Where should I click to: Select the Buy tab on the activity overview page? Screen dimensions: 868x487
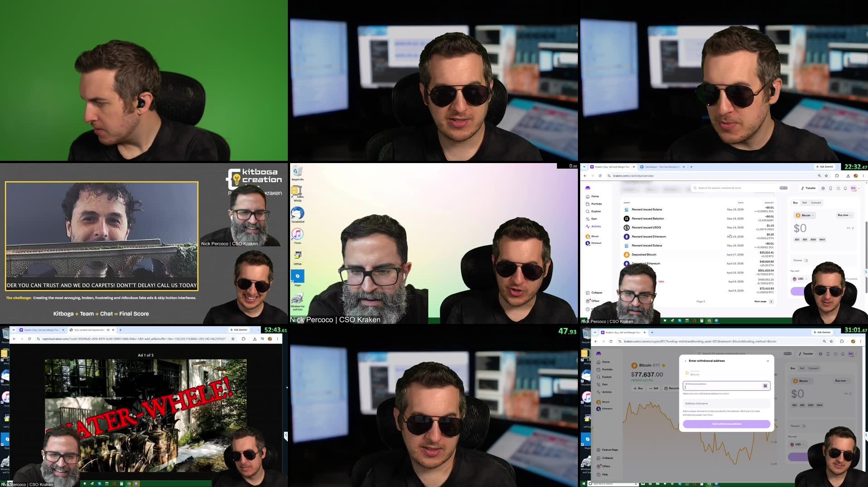click(795, 203)
